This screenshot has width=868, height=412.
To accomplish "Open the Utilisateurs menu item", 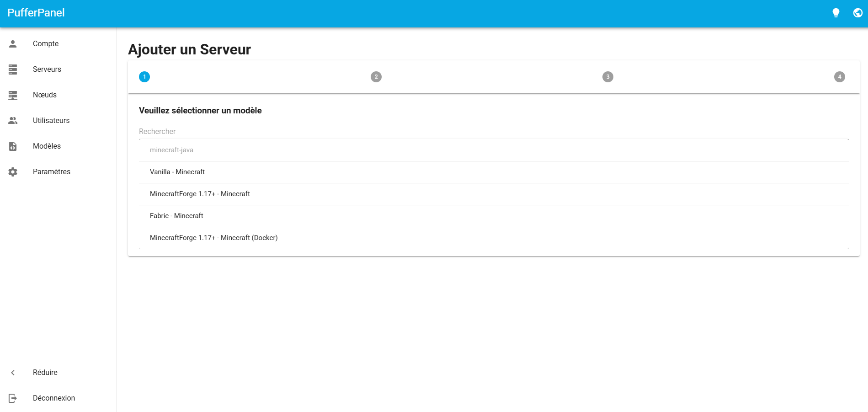I will (x=51, y=121).
